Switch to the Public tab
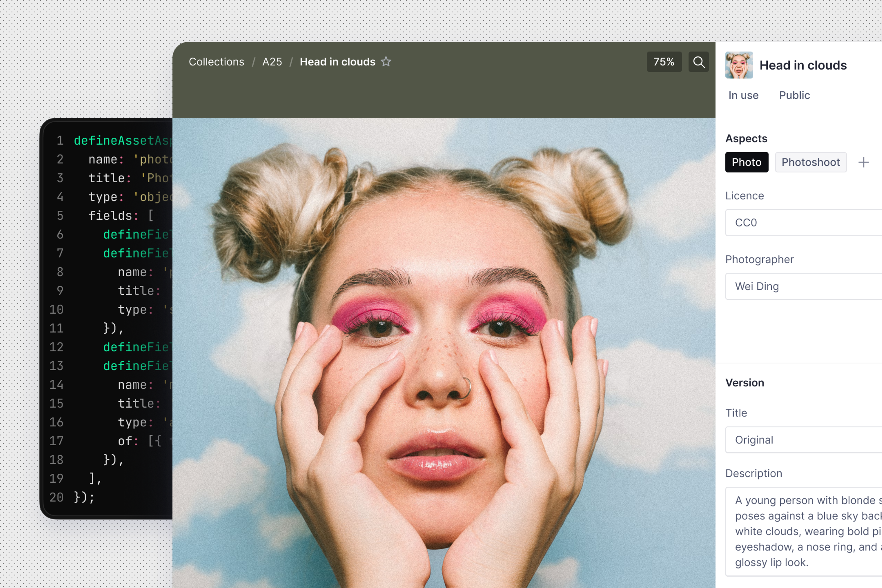The width and height of the screenshot is (882, 588). pos(794,95)
